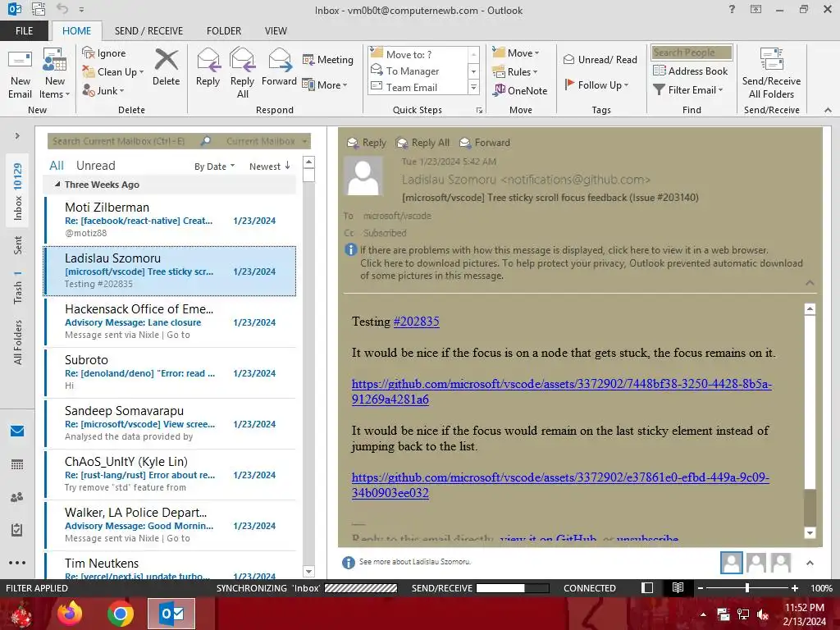The width and height of the screenshot is (840, 630).
Task: Select the 'Move to: ?' quick step
Action: pos(418,54)
